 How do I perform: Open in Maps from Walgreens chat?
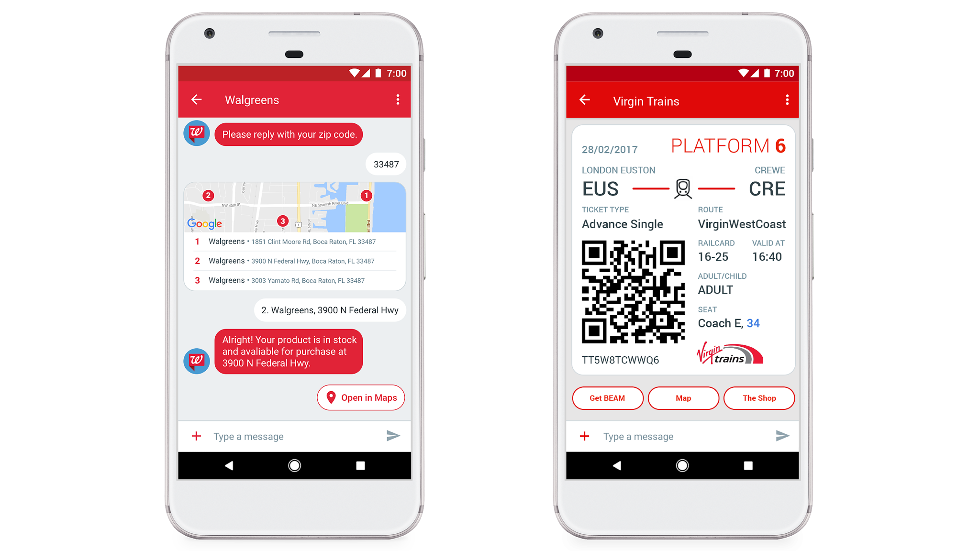[x=361, y=397]
